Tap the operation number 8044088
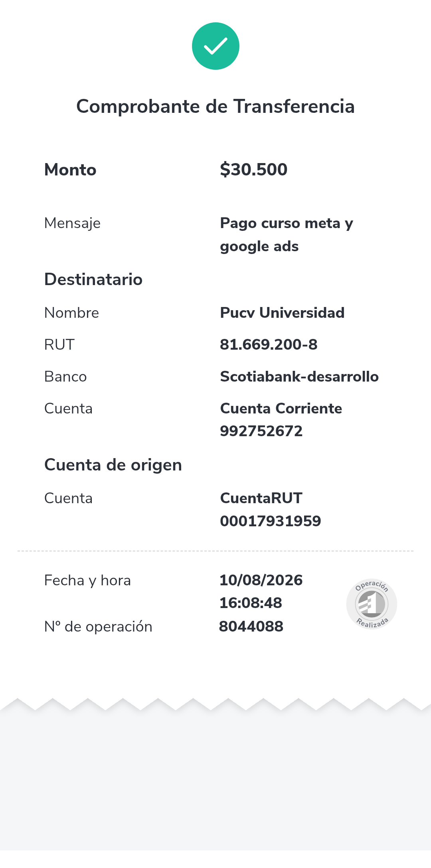Image resolution: width=431 pixels, height=868 pixels. pos(251,626)
